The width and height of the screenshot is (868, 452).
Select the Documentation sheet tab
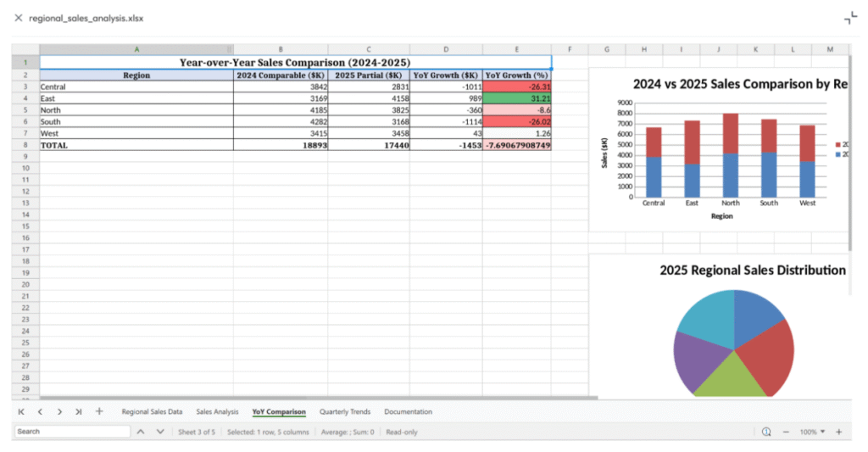[x=408, y=411]
